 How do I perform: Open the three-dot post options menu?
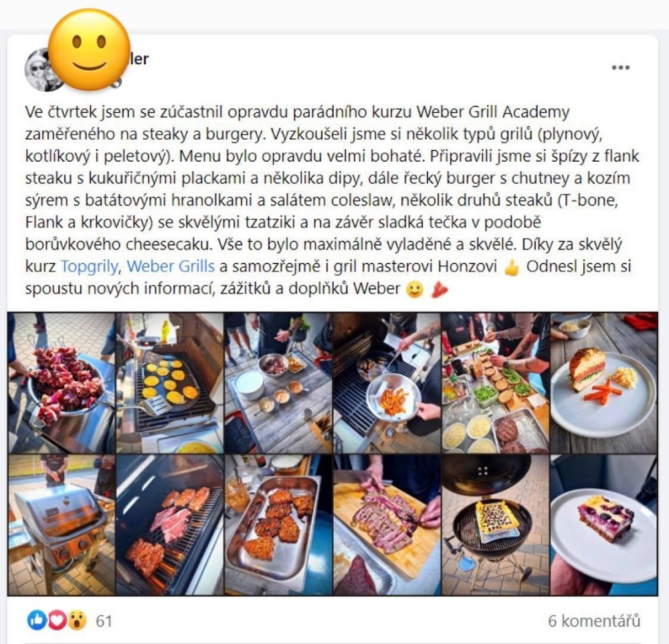click(x=620, y=68)
